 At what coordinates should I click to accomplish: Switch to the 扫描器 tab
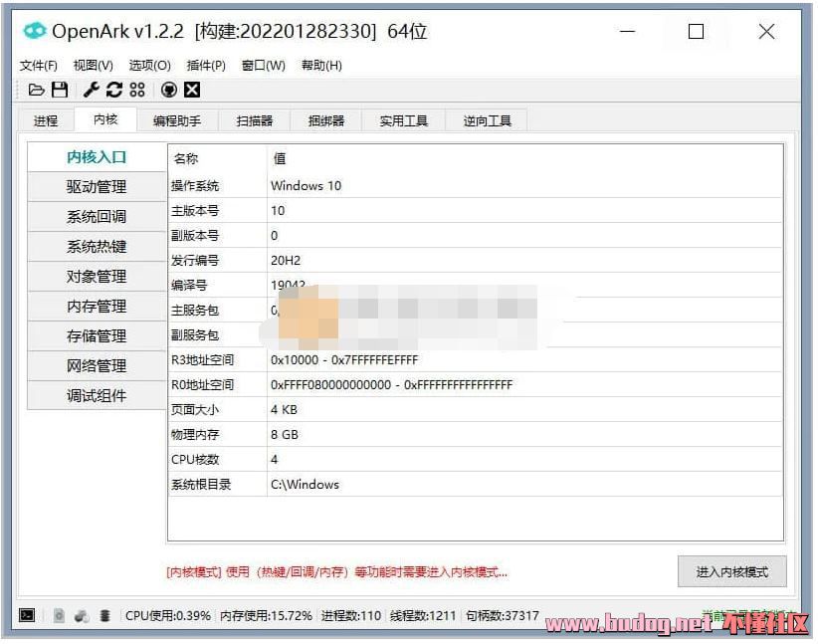tap(255, 120)
